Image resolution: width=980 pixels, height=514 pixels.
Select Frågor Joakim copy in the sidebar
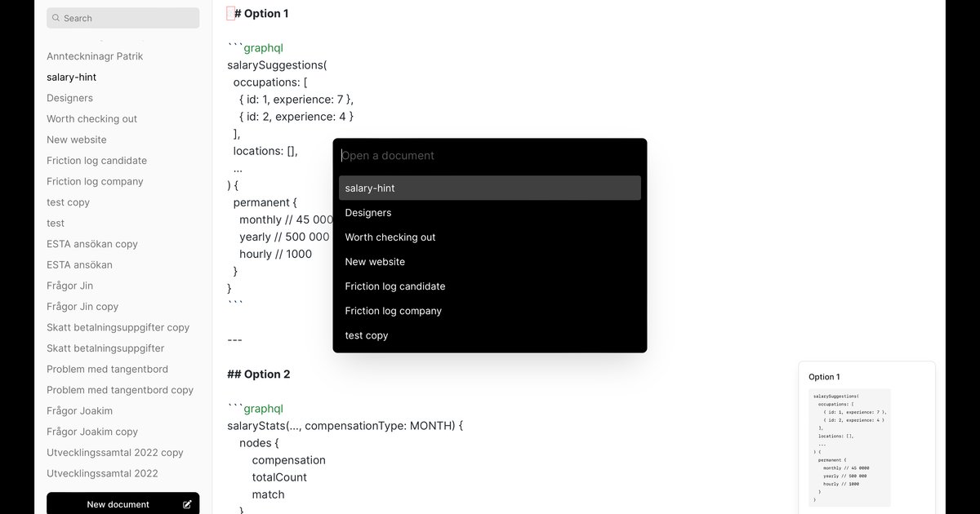pyautogui.click(x=92, y=432)
